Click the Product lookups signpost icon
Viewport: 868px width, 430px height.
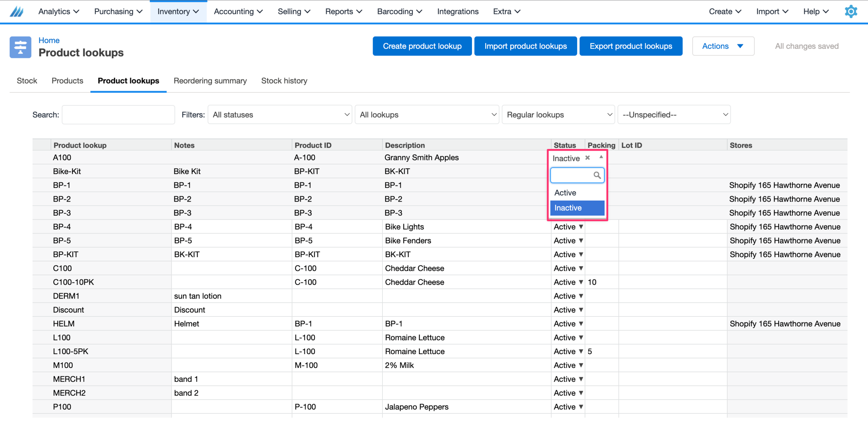[x=20, y=47]
